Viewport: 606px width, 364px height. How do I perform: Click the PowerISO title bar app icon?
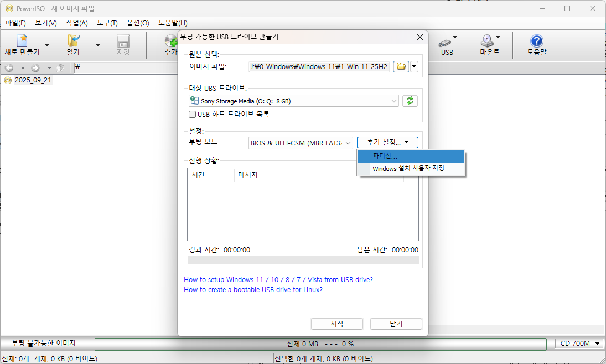9,8
